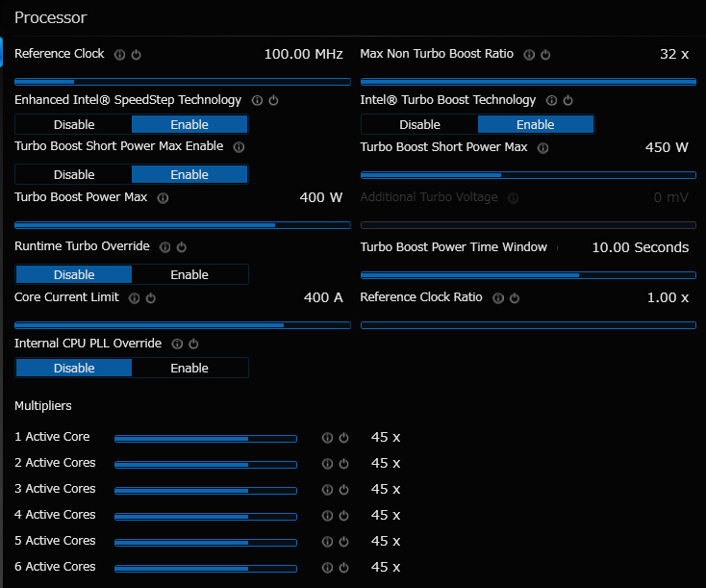706x588 pixels.
Task: Click the 100.00 MHz Reference Clock value
Action: (303, 55)
